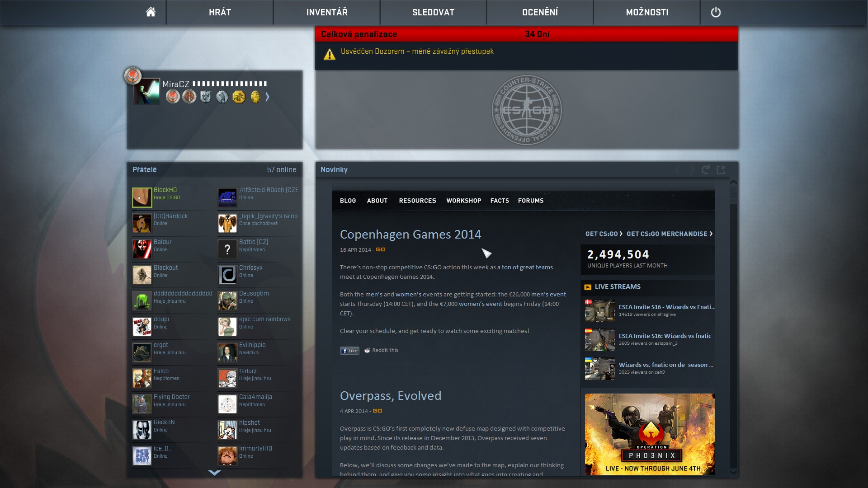Screen dimensions: 868x488
Task: Click the home icon in top bar
Action: (x=151, y=12)
